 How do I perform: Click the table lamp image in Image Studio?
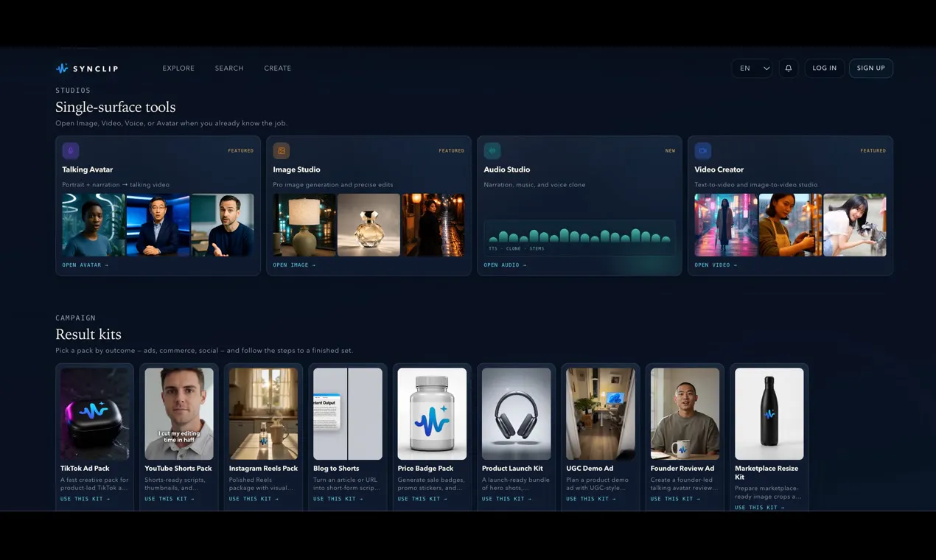(304, 225)
